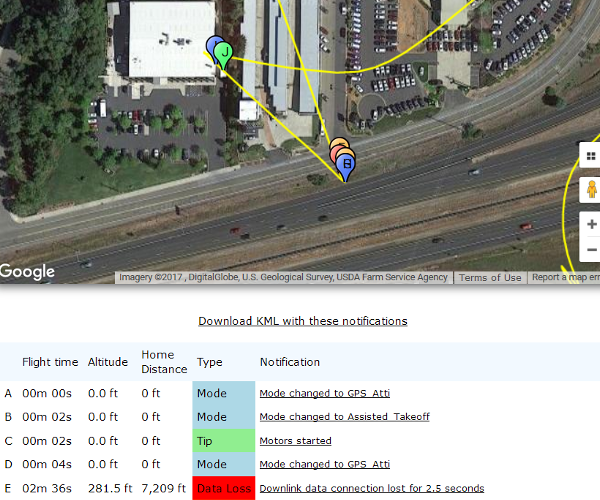Viewport: 600px width, 500px height.
Task: Open Report a map error link
Action: click(x=566, y=277)
